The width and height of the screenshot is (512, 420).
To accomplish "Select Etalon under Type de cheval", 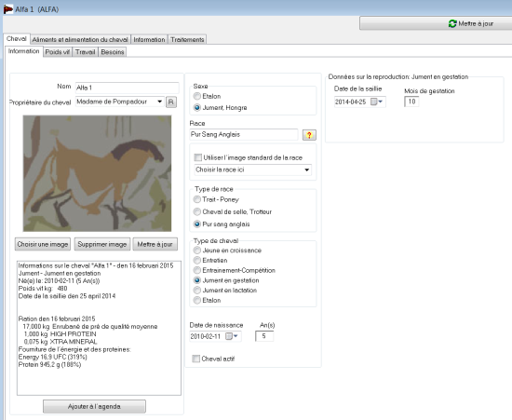I will click(x=197, y=300).
